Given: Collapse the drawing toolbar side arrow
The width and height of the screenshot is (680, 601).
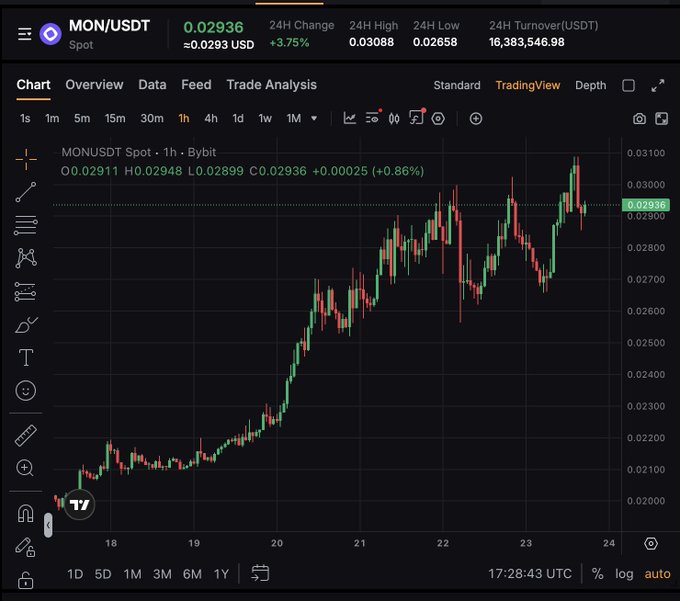Looking at the screenshot, I should pos(48,525).
